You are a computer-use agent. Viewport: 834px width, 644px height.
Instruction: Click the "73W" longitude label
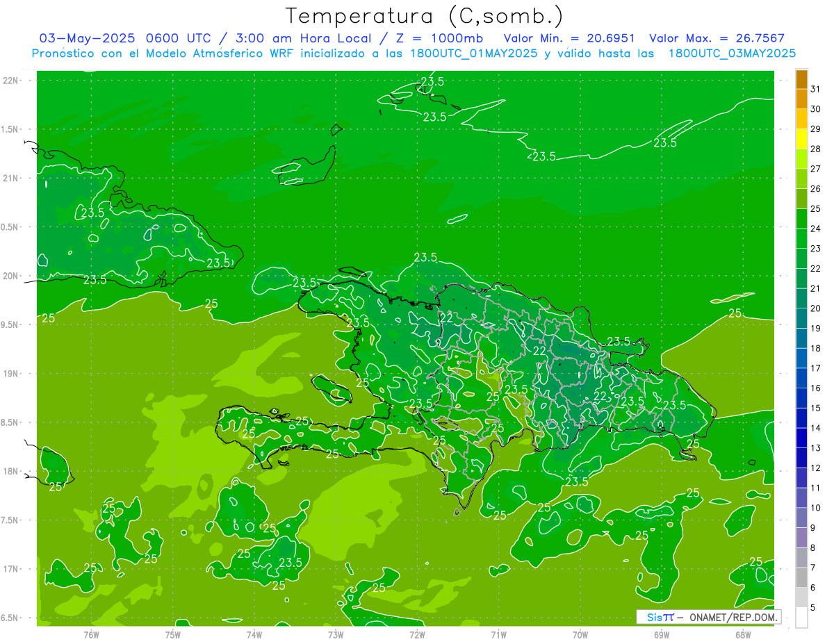coord(336,635)
